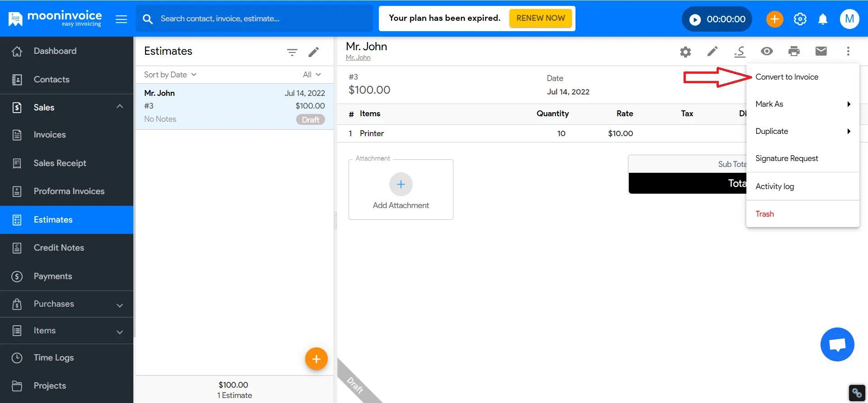Expand the Duplicate submenu
The image size is (868, 403).
click(802, 131)
